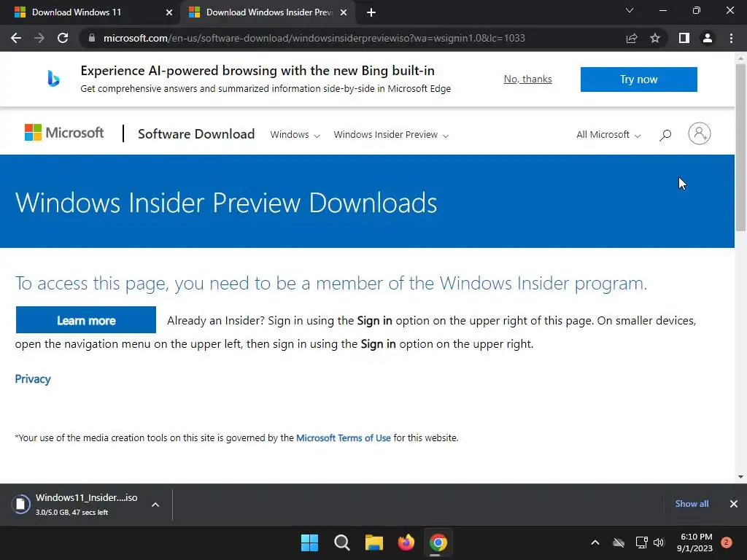Click the Try now button

click(638, 79)
